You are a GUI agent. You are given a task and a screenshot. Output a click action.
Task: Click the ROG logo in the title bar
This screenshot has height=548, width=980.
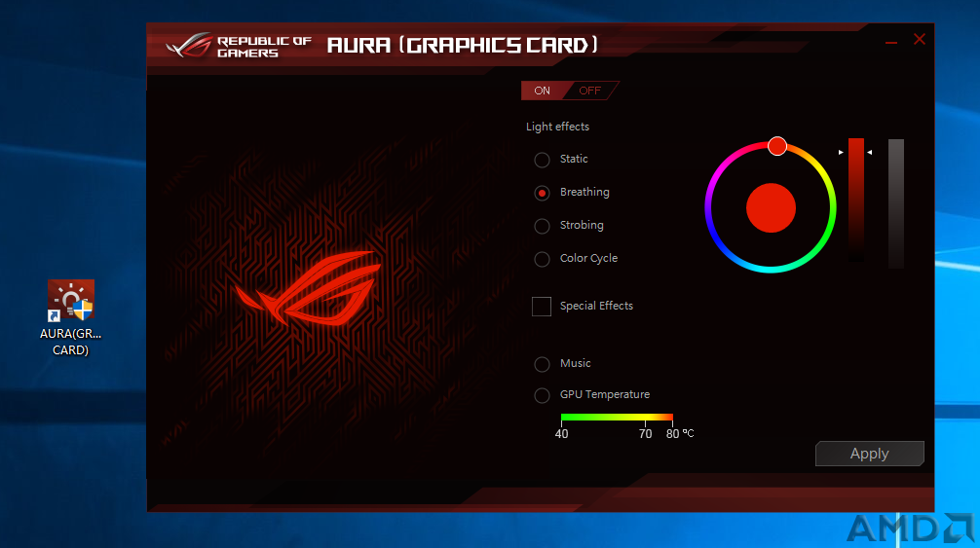pyautogui.click(x=189, y=45)
